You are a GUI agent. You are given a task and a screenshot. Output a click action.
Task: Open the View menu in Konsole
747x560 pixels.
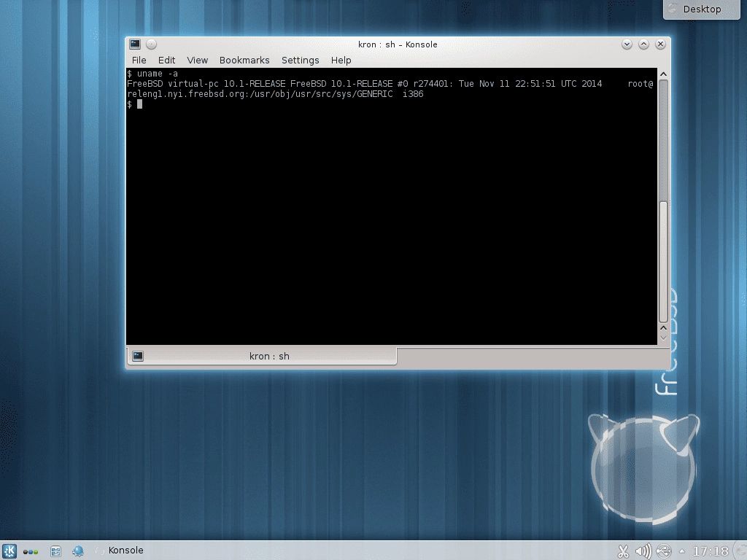point(197,60)
